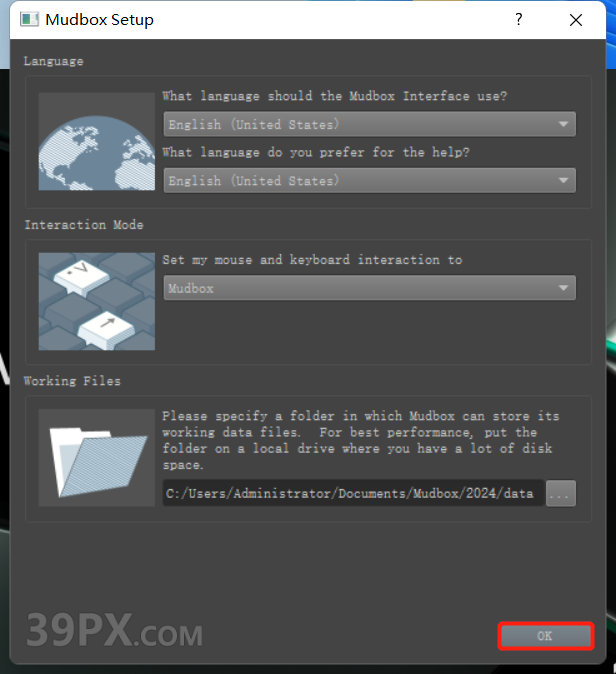Click the Mudbox app icon in title bar
Viewport: 616px width, 674px height.
[x=29, y=20]
